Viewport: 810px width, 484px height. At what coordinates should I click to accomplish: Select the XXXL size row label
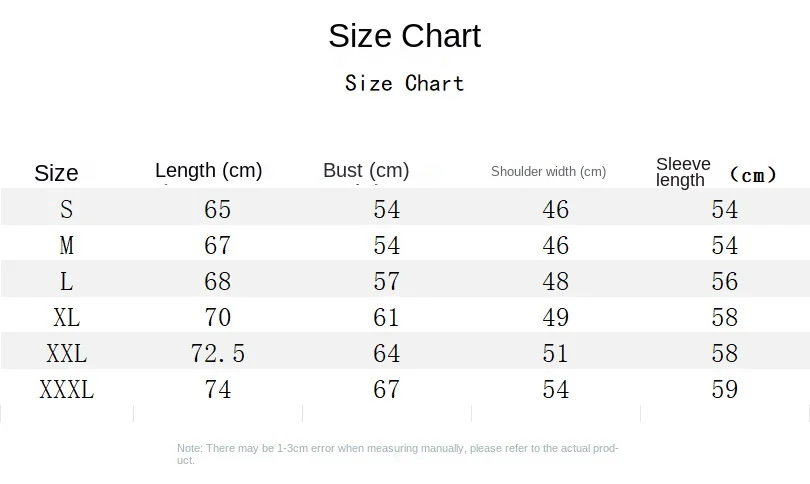[x=66, y=389]
